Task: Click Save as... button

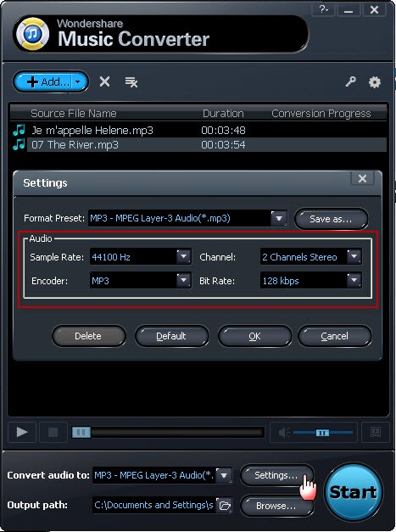Action: pyautogui.click(x=331, y=219)
